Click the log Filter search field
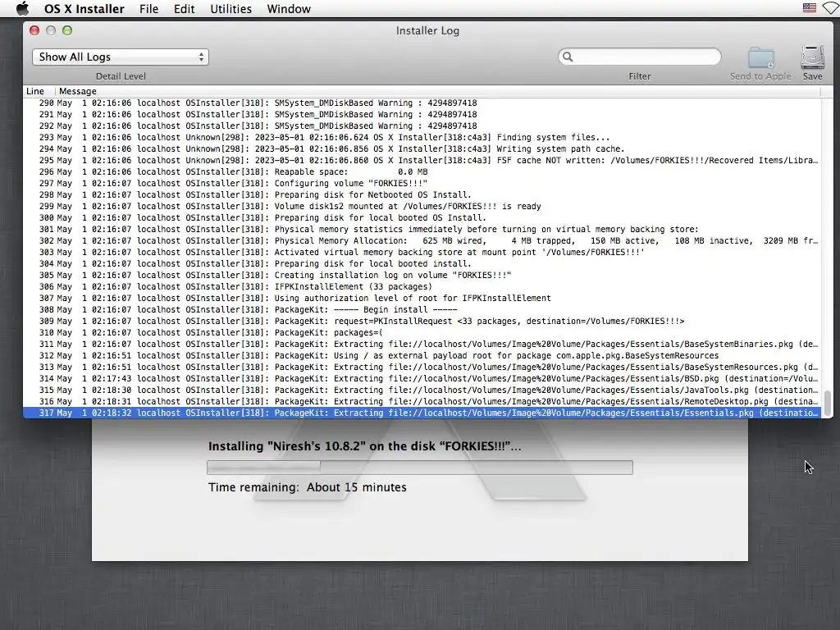The height and width of the screenshot is (630, 840). pos(640,57)
